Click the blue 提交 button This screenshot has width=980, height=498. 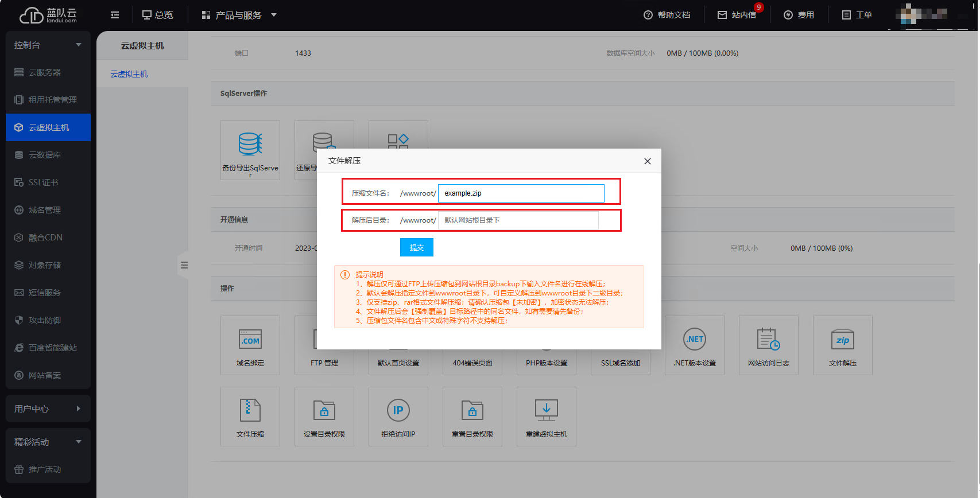[x=416, y=247]
